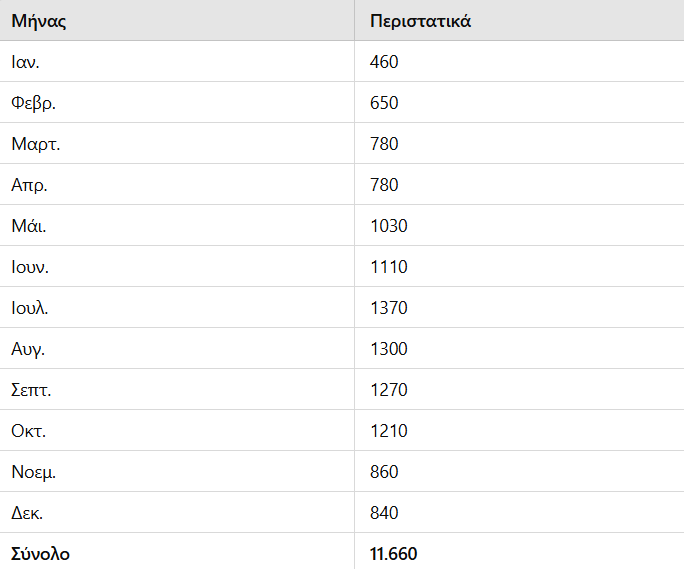Click the January value 460
Viewport: 684px width, 569px height.
384,62
